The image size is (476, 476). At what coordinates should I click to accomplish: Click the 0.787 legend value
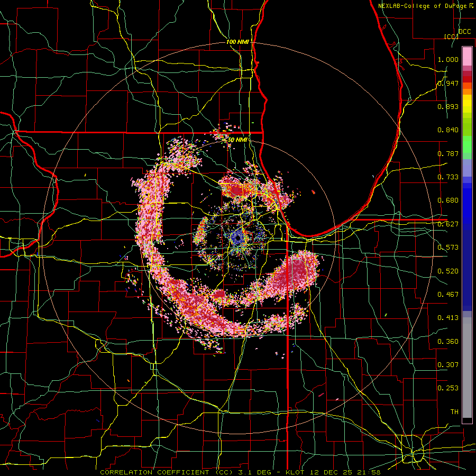point(448,153)
